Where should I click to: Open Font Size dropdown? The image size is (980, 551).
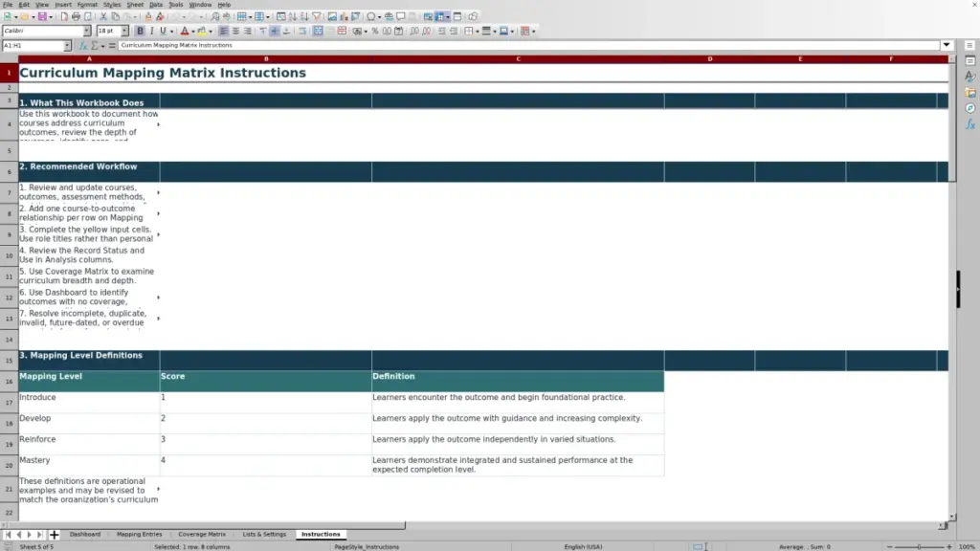point(124,31)
